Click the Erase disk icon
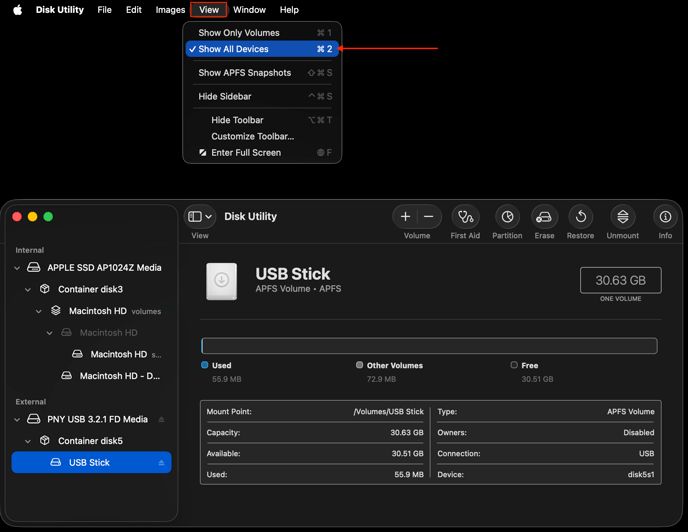Viewport: 688px width, 532px height. 544,217
